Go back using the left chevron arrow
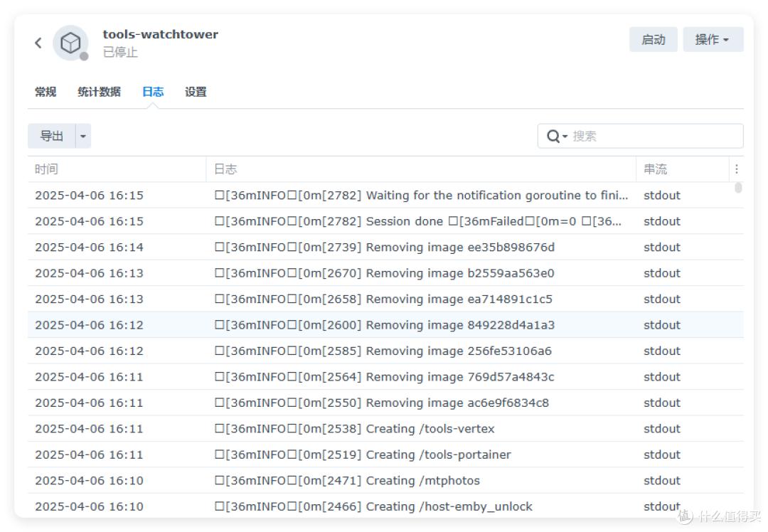 38,43
